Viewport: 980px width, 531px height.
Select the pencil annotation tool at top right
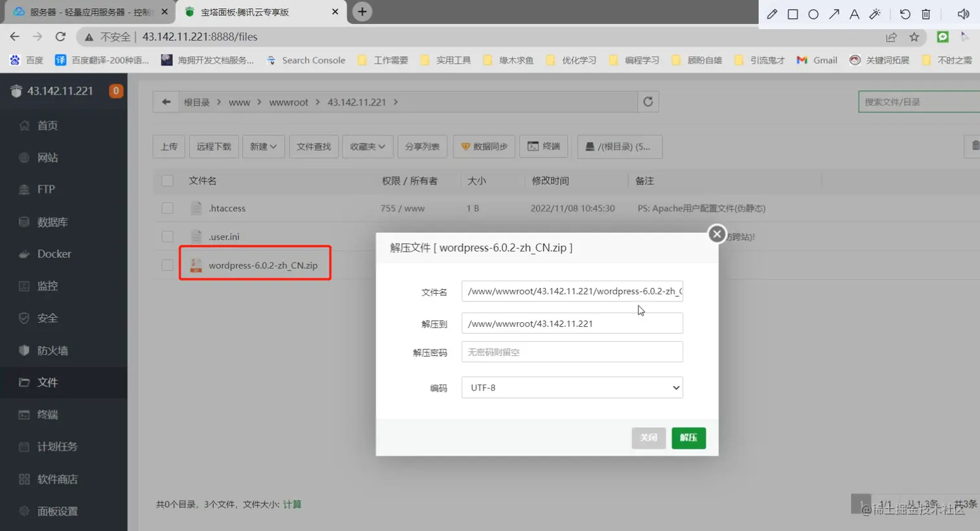[772, 14]
